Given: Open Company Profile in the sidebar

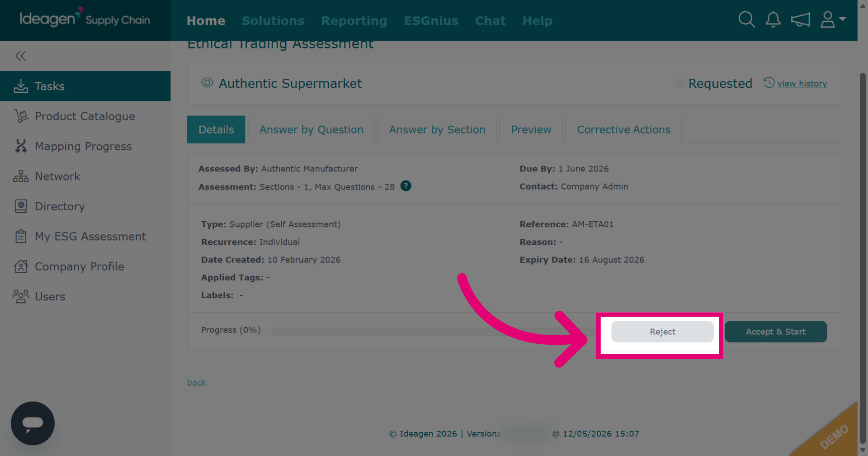Looking at the screenshot, I should pos(85,266).
